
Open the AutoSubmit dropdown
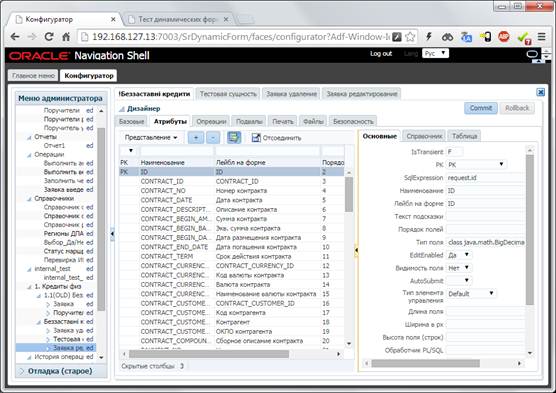(459, 281)
